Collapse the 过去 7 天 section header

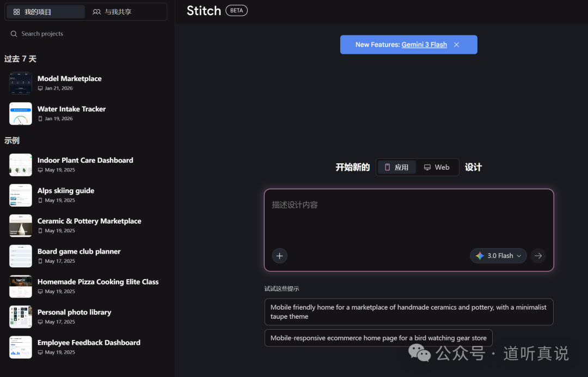click(x=19, y=59)
